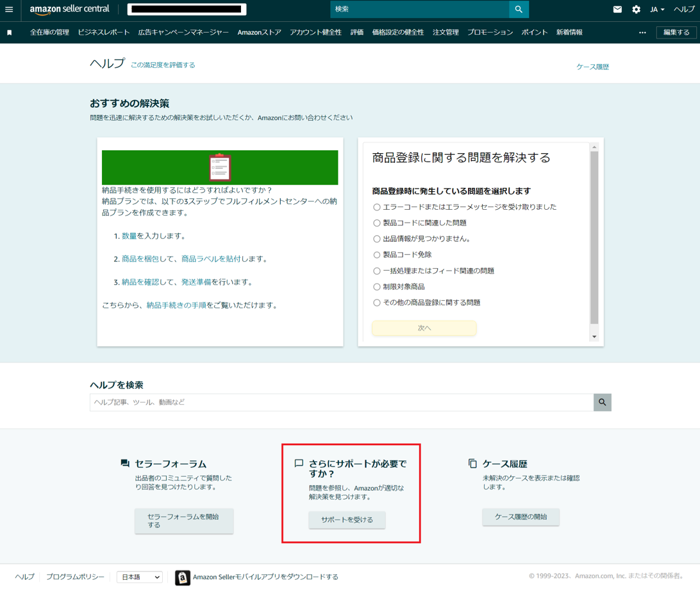The image size is (700, 594).
Task: Click the help search magnifier button
Action: pos(602,402)
